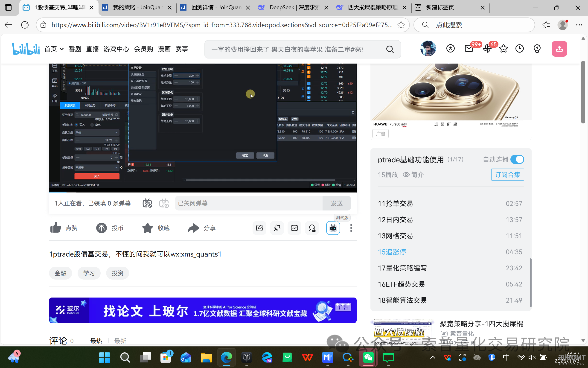Launch WeChat from the taskbar
The width and height of the screenshot is (588, 368).
click(368, 358)
